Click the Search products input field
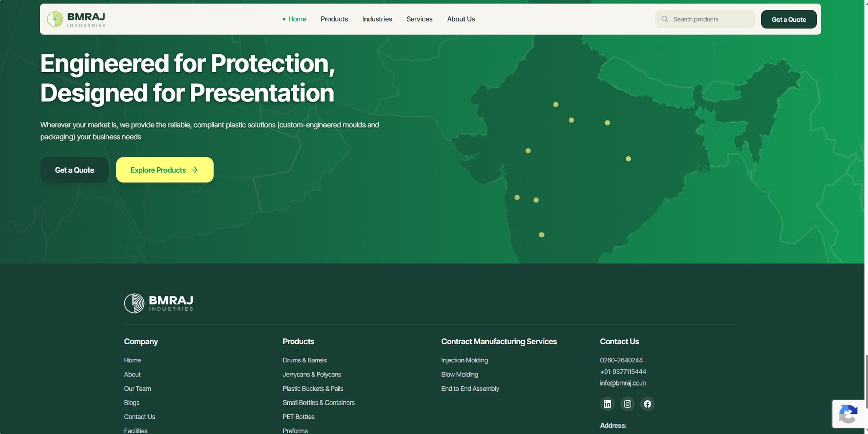 tap(705, 19)
